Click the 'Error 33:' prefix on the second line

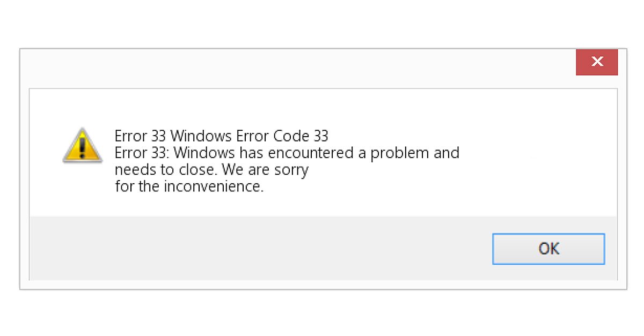coord(142,153)
